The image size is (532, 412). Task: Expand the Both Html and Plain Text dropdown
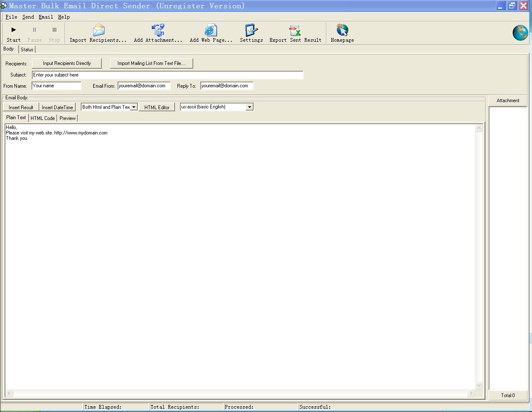pos(134,107)
